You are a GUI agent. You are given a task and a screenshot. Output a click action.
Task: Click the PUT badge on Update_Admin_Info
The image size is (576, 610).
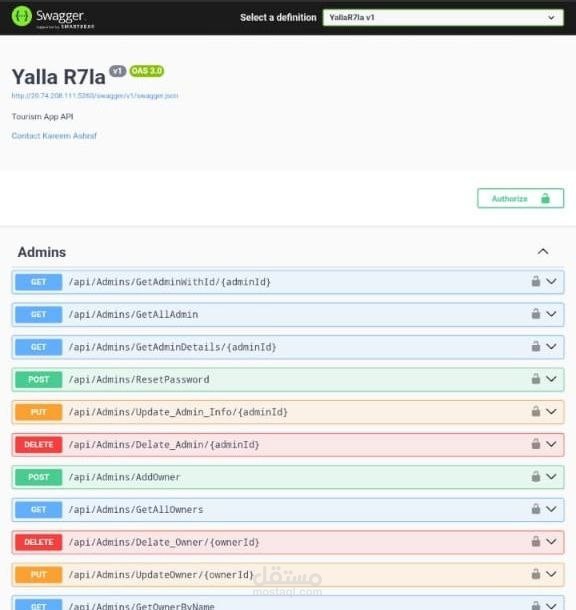click(39, 412)
